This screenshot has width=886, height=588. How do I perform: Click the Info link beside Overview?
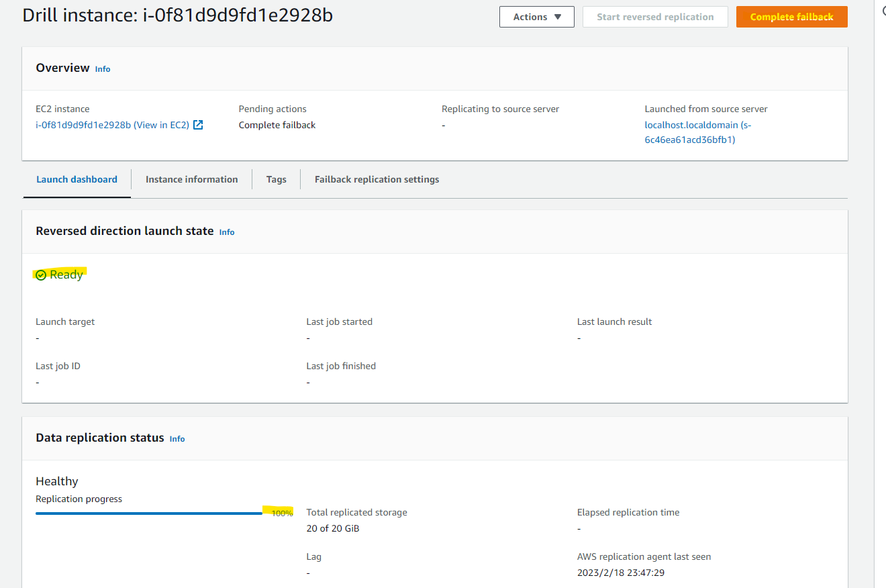click(103, 69)
